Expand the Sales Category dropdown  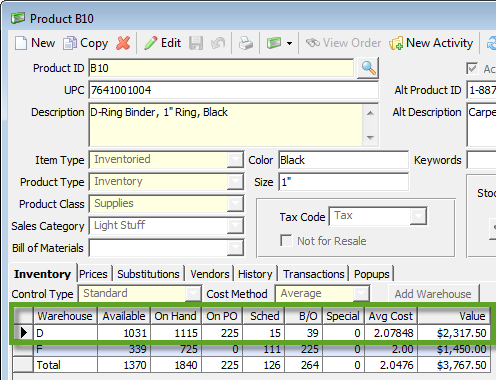[x=235, y=226]
